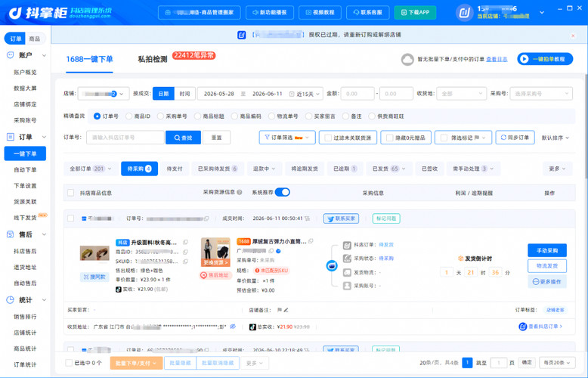Click the 订单 sidebar section icon
The width and height of the screenshot is (588, 378).
tap(10, 137)
